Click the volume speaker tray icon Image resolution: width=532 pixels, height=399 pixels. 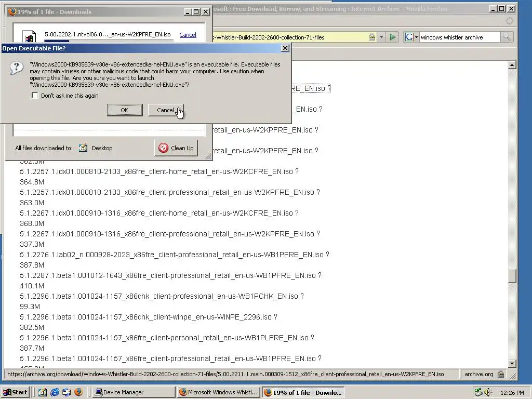(x=488, y=392)
